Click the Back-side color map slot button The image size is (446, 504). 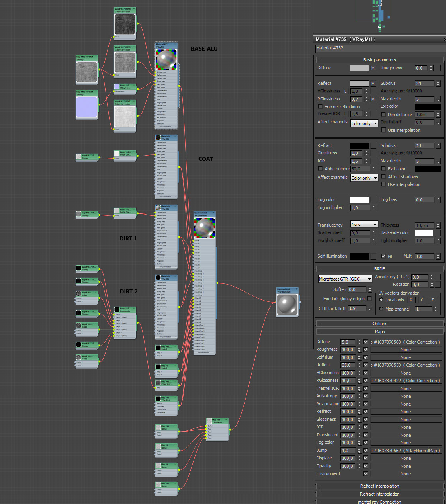tap(438, 233)
